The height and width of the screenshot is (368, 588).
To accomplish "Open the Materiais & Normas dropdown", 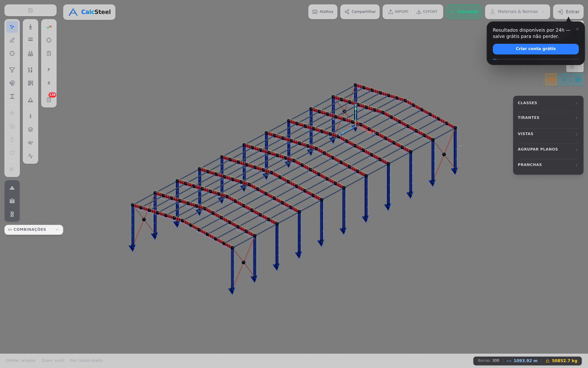I will pyautogui.click(x=518, y=12).
